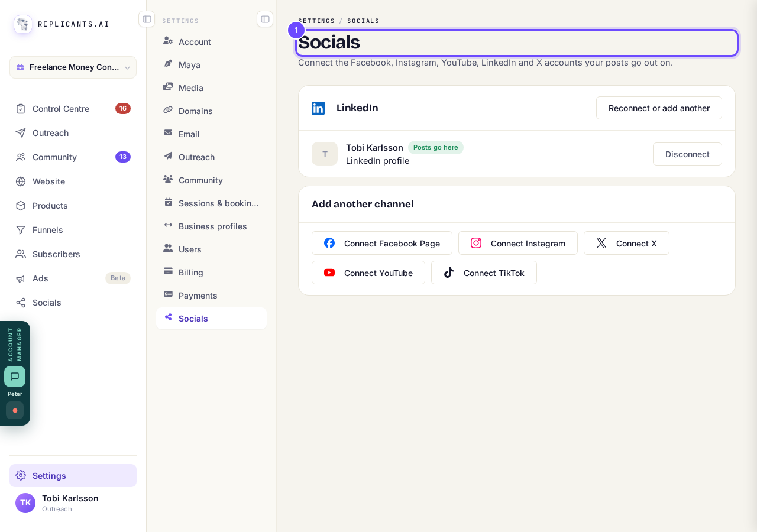Click the Settings gear icon
This screenshot has height=532, width=757.
[21, 475]
